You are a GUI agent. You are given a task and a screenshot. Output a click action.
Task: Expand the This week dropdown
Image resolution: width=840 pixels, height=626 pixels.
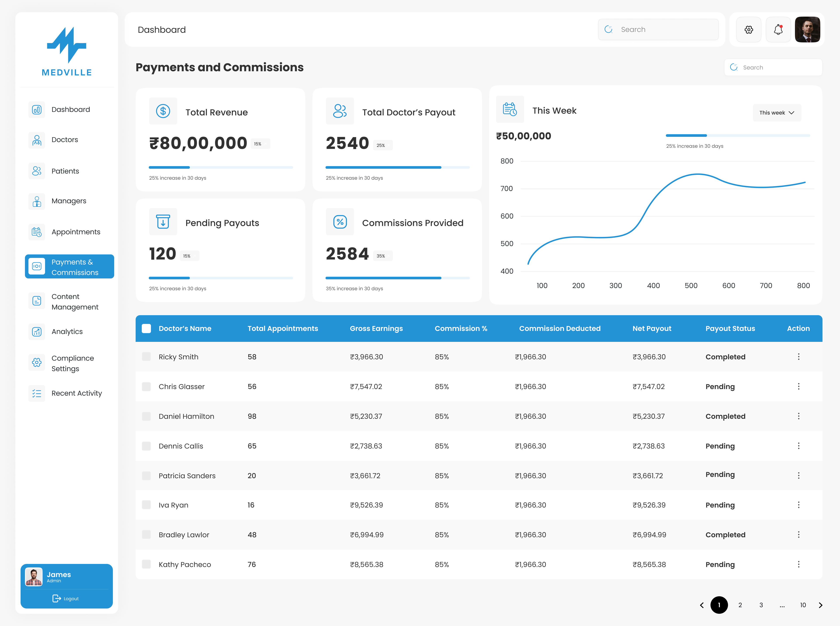click(x=777, y=113)
